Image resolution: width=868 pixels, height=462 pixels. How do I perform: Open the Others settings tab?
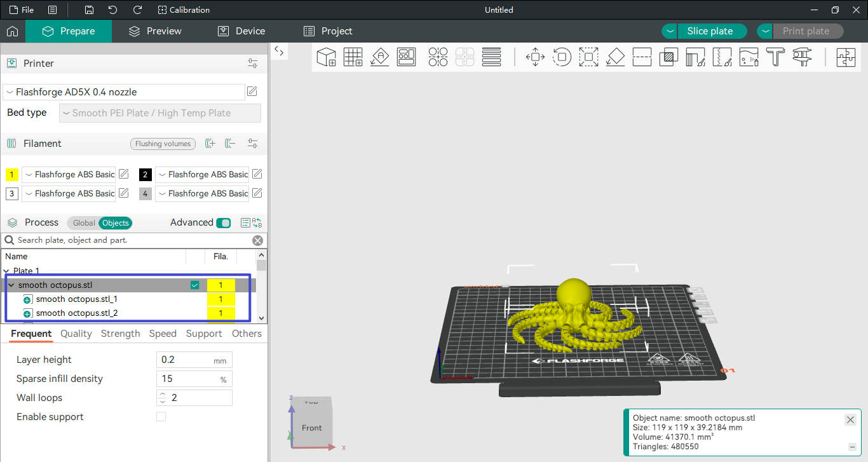coord(247,334)
